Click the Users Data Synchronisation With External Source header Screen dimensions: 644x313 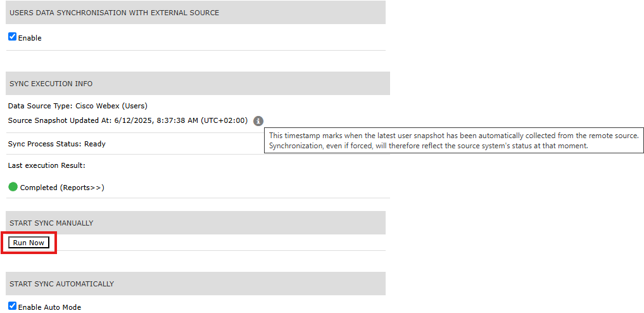click(115, 13)
